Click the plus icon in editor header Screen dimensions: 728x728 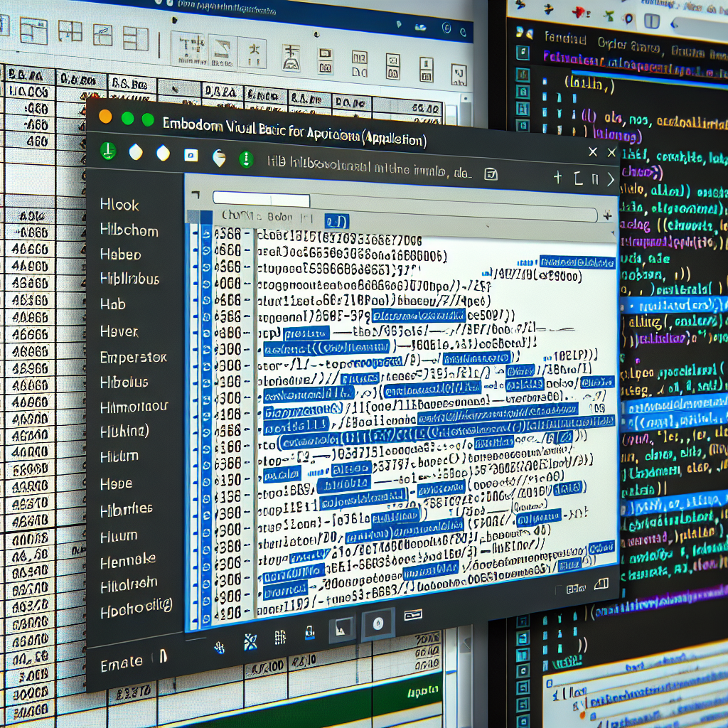pos(557,178)
